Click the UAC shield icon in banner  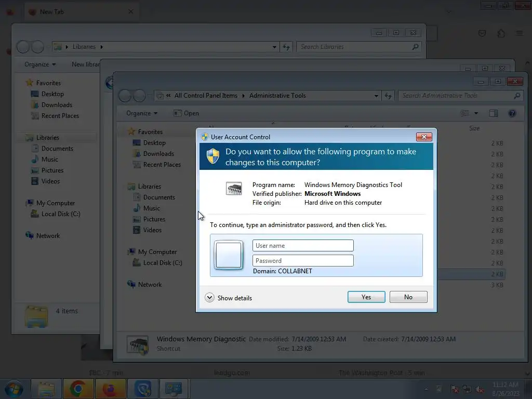click(x=213, y=156)
